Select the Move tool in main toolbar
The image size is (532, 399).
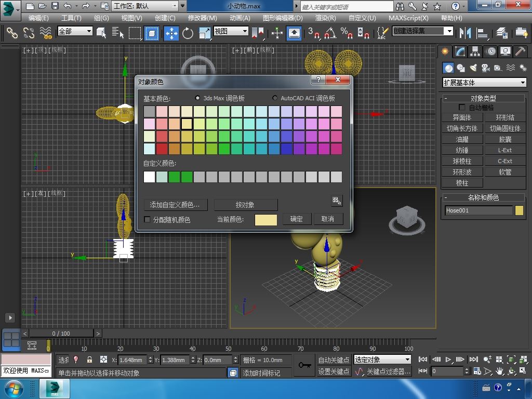[x=171, y=33]
